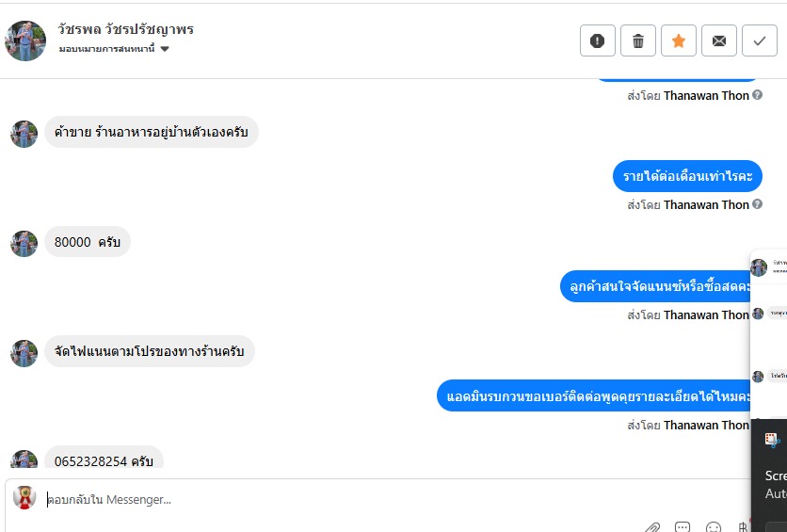
Task: Click baht payment request icon
Action: 744,527
